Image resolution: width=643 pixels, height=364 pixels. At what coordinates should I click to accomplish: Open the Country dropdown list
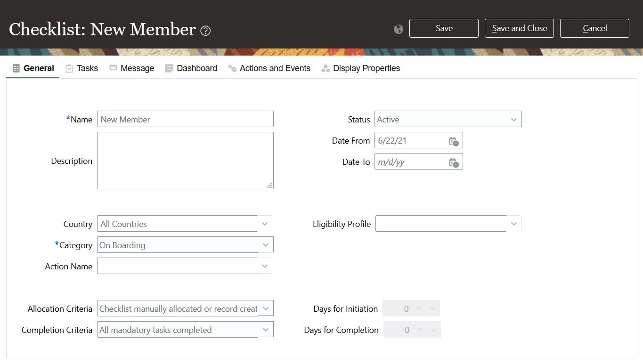tap(265, 224)
